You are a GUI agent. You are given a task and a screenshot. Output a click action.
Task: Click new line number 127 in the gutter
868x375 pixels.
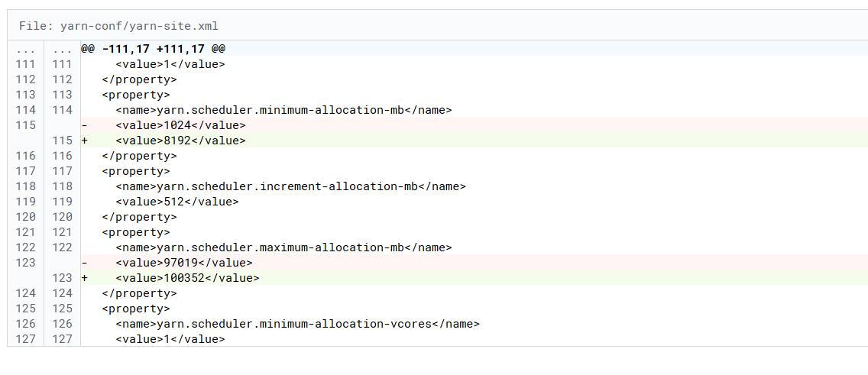[x=62, y=339]
